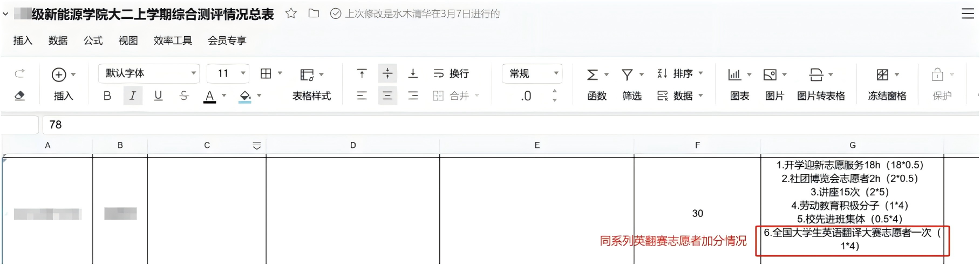
Task: Click the 排序 sort button
Action: point(682,73)
